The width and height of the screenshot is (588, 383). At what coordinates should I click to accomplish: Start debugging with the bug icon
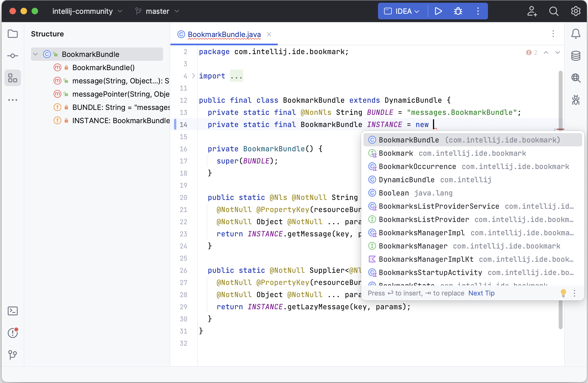click(458, 11)
